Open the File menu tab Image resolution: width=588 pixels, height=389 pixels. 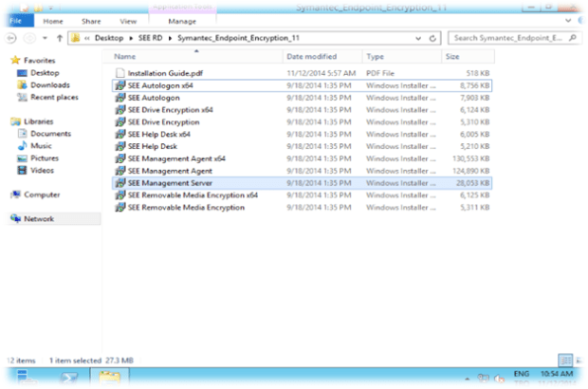[x=16, y=19]
